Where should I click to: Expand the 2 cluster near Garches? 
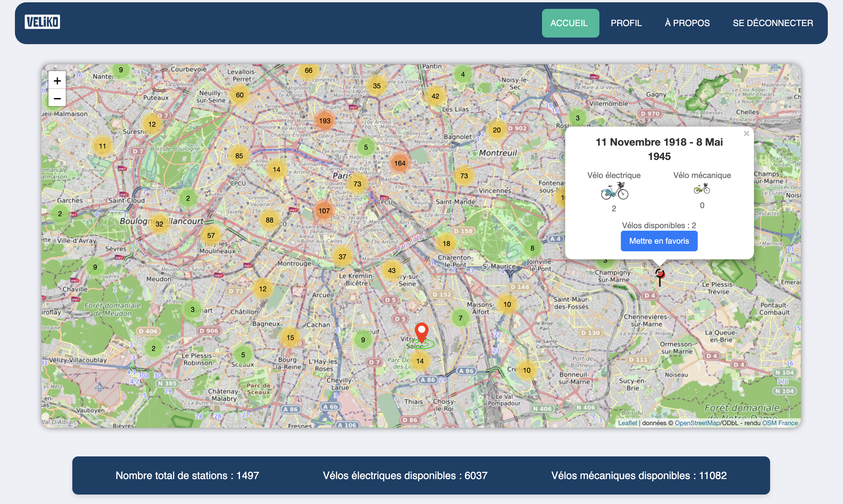pyautogui.click(x=60, y=214)
